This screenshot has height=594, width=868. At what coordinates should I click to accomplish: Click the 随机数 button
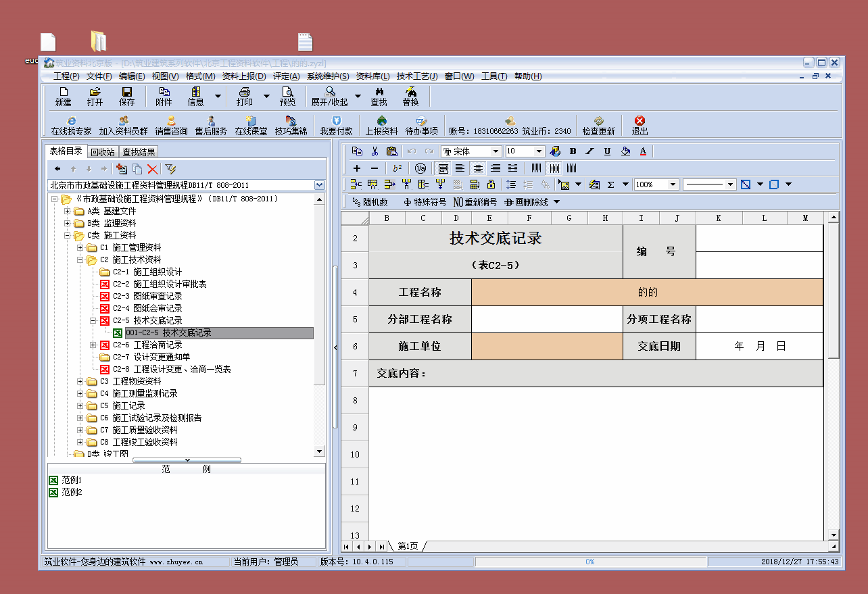tap(370, 202)
